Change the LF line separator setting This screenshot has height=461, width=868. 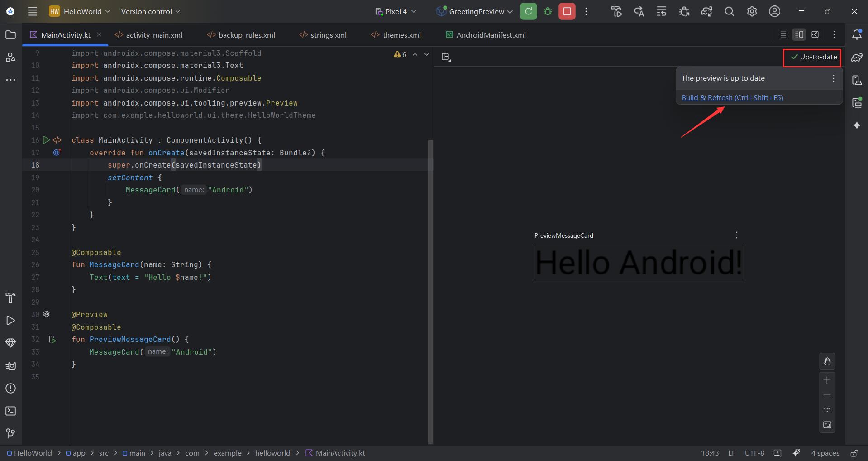coord(731,453)
